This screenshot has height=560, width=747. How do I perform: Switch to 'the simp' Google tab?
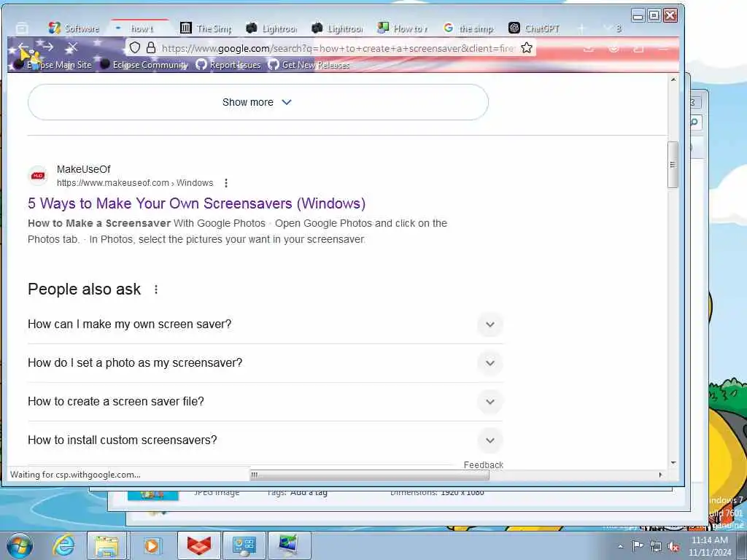(469, 28)
